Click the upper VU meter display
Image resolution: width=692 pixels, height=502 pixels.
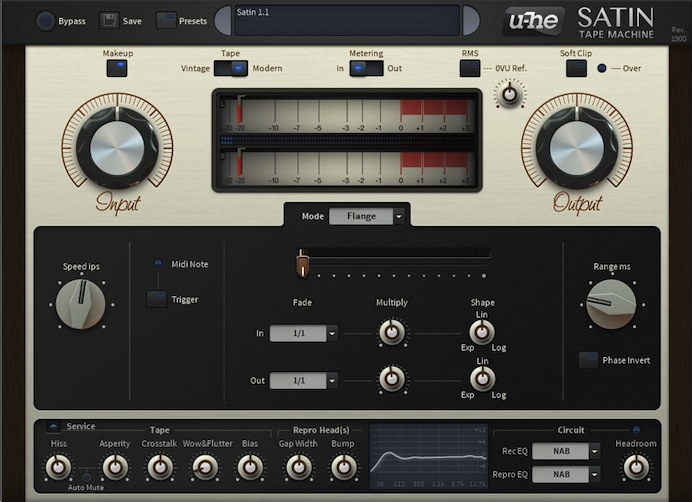[346, 115]
